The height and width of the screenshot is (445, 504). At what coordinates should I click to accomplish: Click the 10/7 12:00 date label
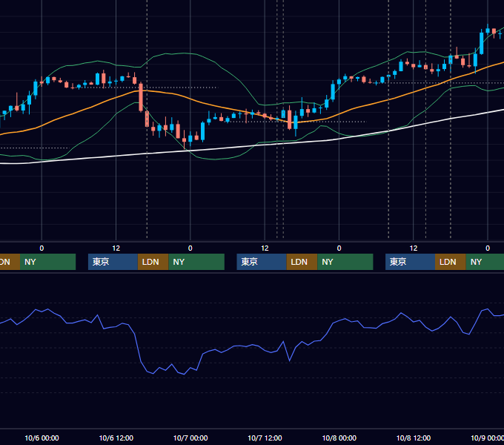tap(265, 438)
